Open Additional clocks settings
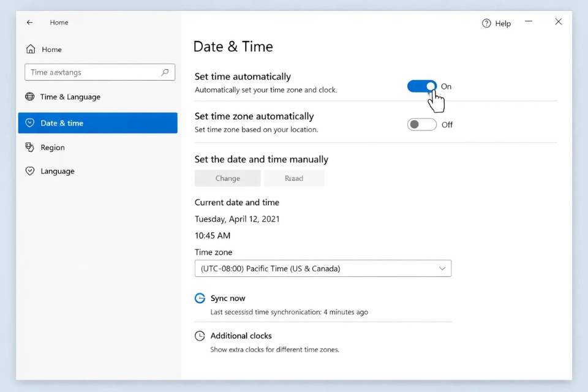Viewport: 588px width, 392px height. click(x=241, y=336)
